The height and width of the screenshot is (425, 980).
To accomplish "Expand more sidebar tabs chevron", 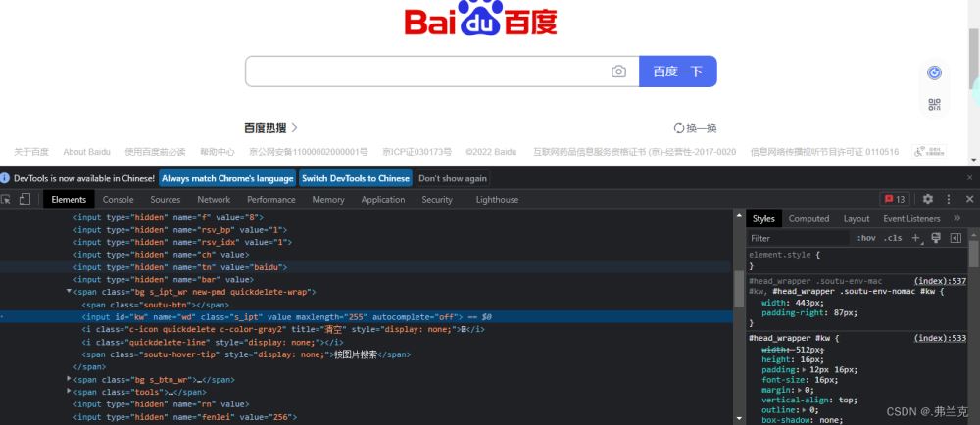I will [x=956, y=218].
